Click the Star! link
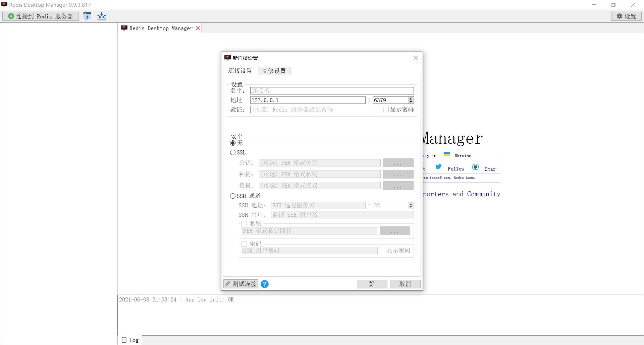Image resolution: width=644 pixels, height=345 pixels. click(x=491, y=169)
